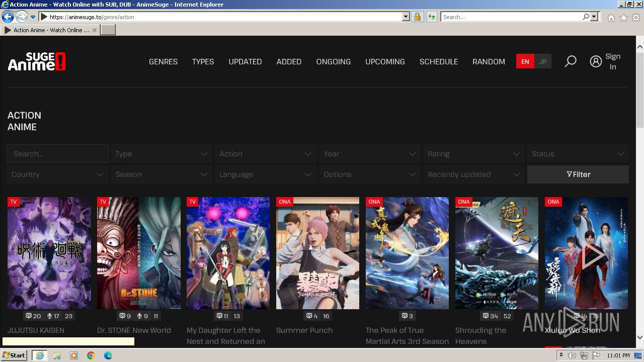Viewport: 644px width, 362px height.
Task: Select the Action Anime browser tab
Action: (x=50, y=30)
